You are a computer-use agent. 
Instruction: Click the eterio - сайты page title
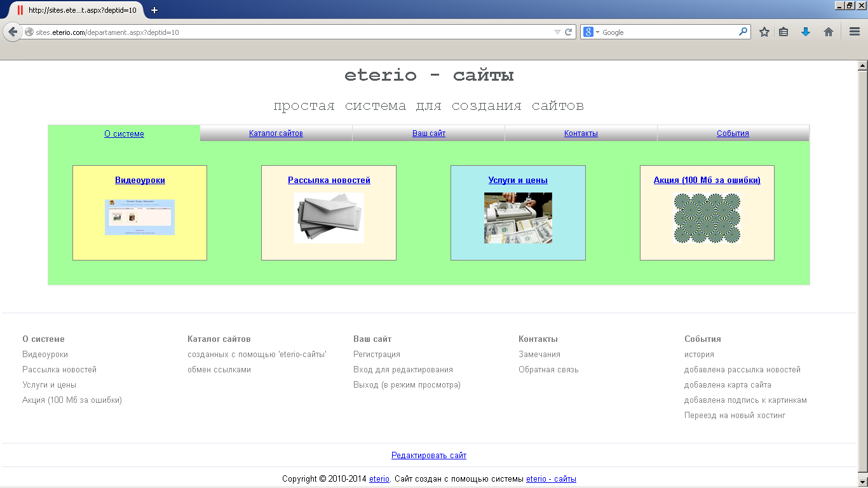tap(429, 76)
